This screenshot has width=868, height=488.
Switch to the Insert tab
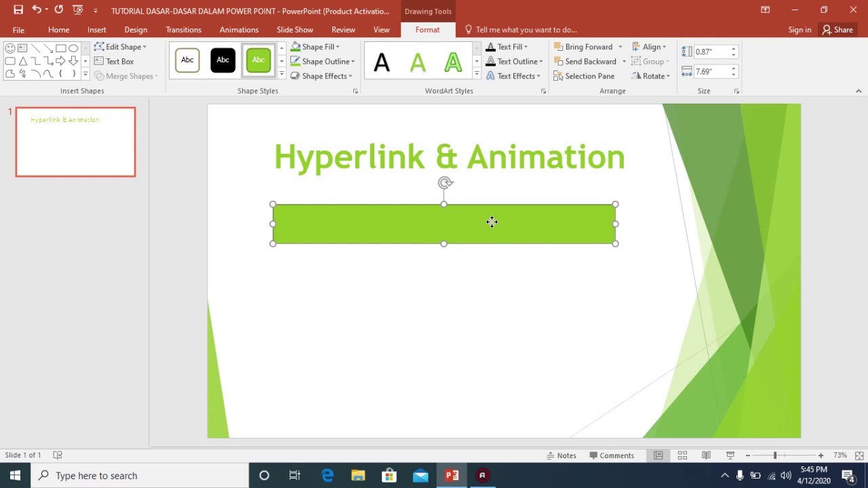96,30
